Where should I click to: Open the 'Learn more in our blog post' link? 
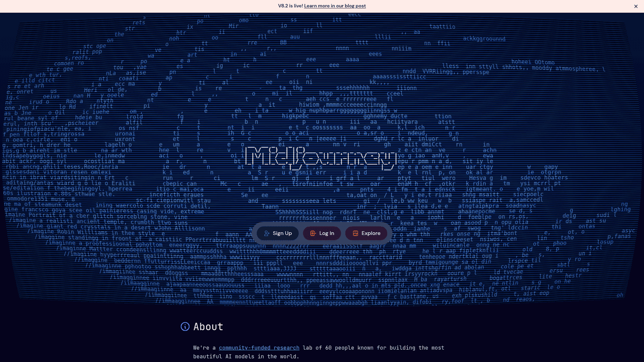335,6
